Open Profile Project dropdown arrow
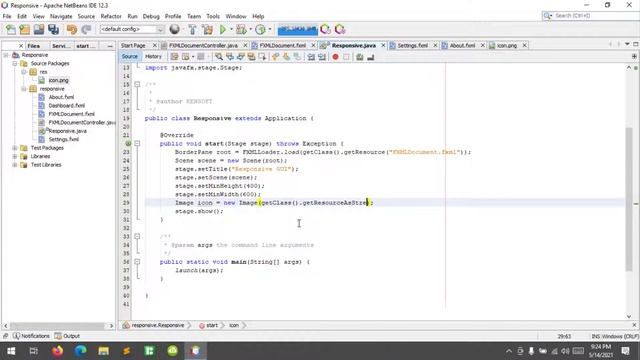The image size is (640, 360). pyautogui.click(x=269, y=29)
